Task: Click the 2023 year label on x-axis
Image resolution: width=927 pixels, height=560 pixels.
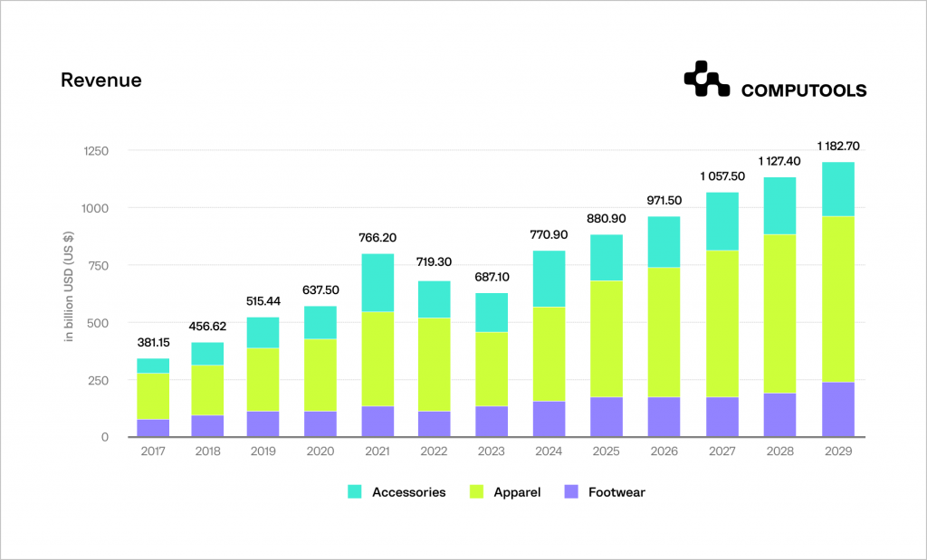Action: (x=492, y=450)
